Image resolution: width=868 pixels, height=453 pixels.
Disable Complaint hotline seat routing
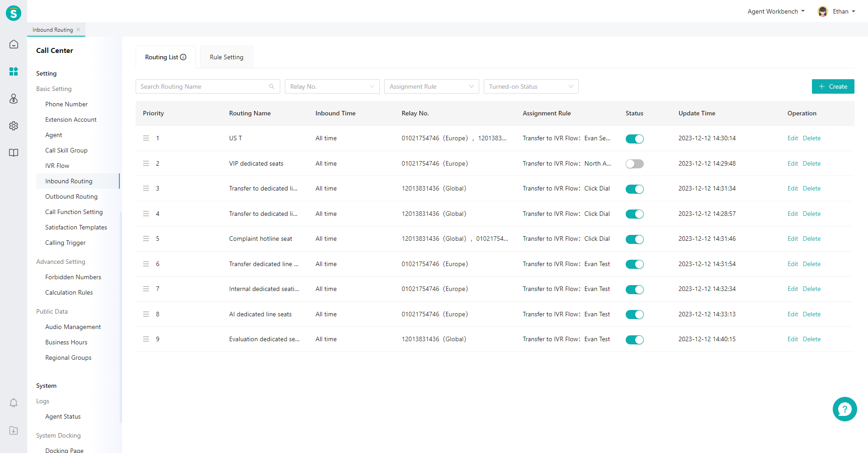(634, 239)
